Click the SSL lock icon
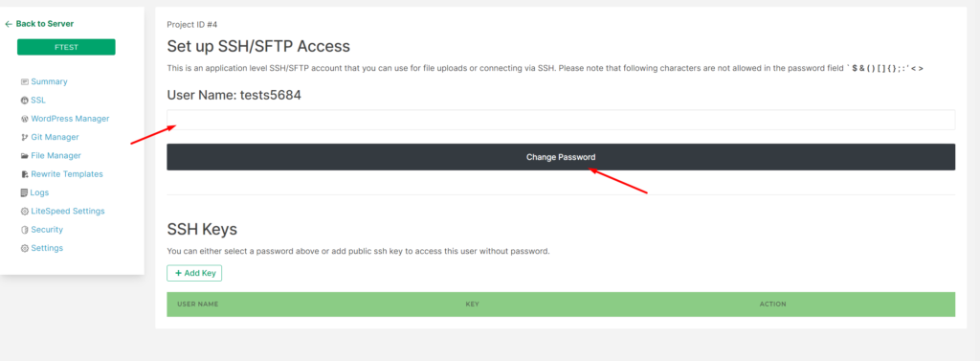 (24, 101)
